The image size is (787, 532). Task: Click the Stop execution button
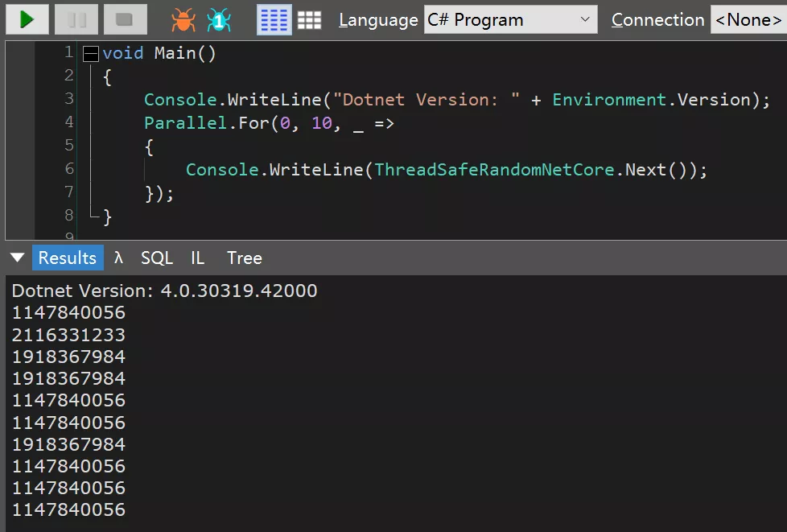pos(125,19)
